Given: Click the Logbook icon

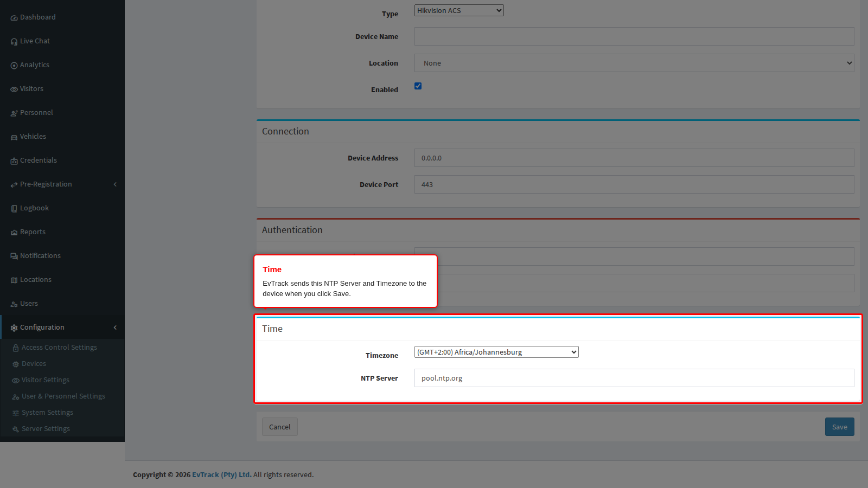Looking at the screenshot, I should pyautogui.click(x=14, y=209).
